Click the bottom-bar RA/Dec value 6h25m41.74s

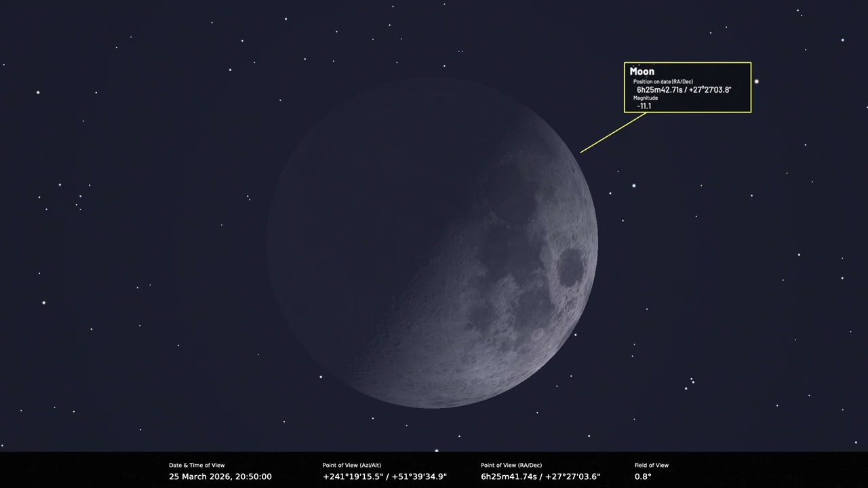(540, 476)
